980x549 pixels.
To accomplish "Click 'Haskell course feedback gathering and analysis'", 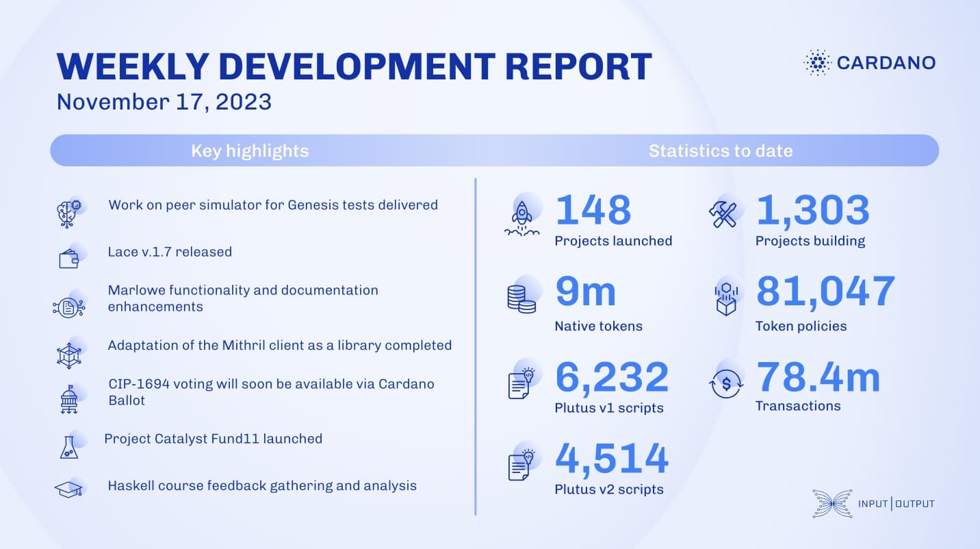I will coord(262,486).
